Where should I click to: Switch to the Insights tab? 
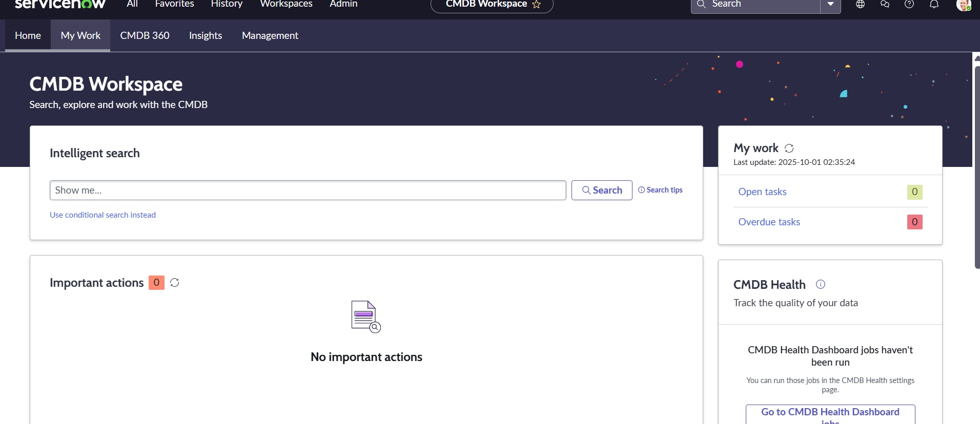(x=206, y=35)
